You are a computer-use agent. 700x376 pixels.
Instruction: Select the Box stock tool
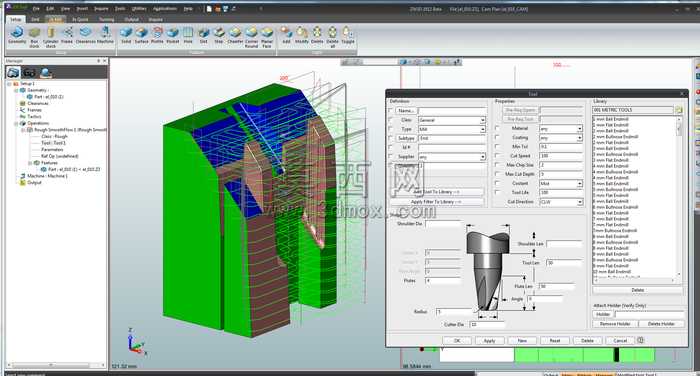pos(34,37)
